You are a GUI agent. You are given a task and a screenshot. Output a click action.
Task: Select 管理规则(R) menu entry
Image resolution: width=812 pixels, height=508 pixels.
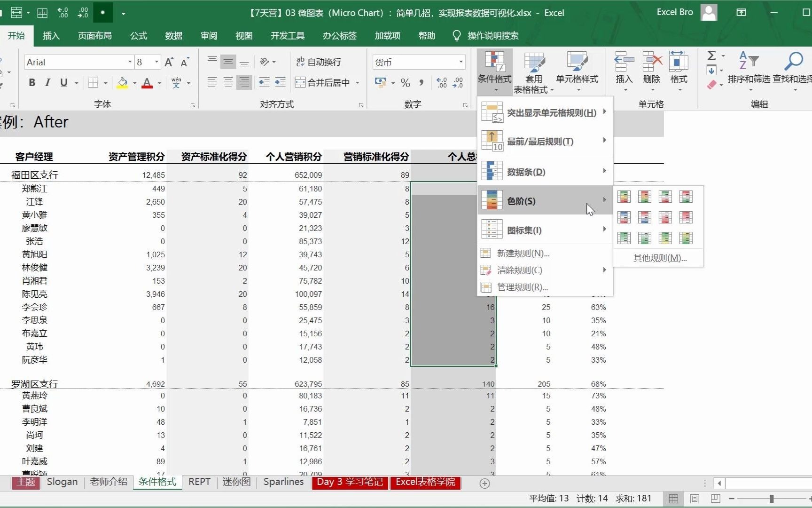[x=545, y=287]
